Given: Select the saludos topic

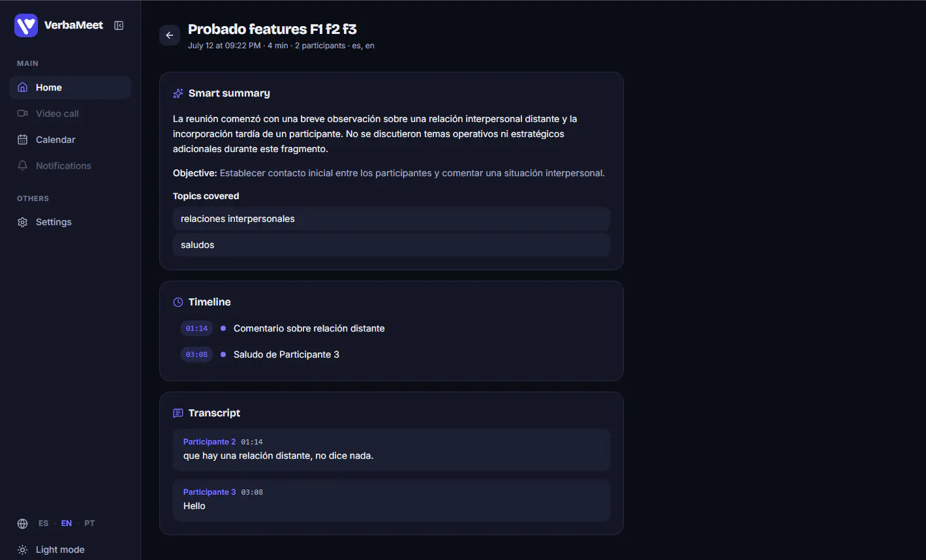Looking at the screenshot, I should click(x=392, y=245).
